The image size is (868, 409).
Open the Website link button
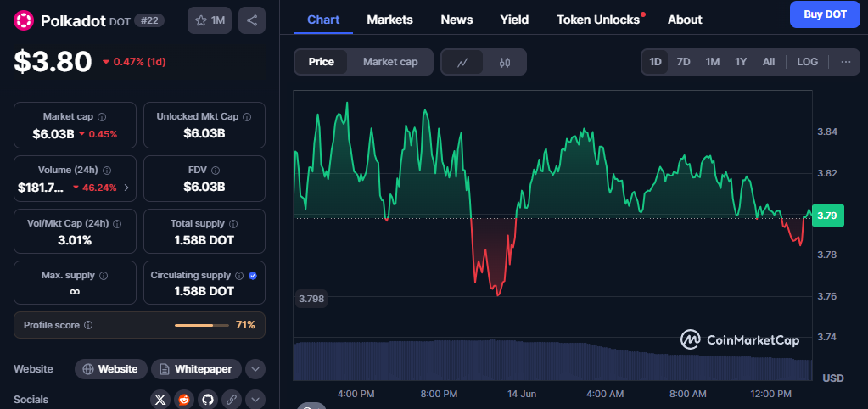[111, 368]
